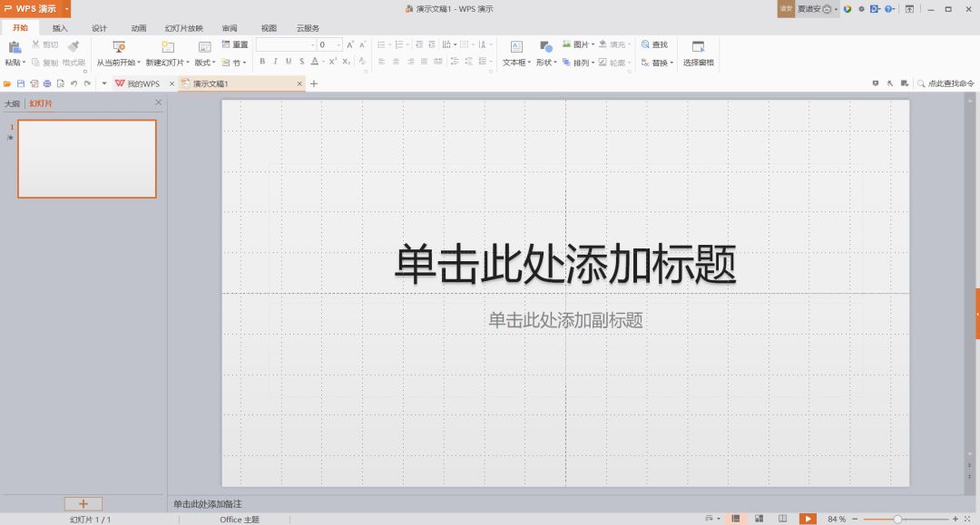The width and height of the screenshot is (980, 525).
Task: Toggle Italic text formatting
Action: pos(275,62)
